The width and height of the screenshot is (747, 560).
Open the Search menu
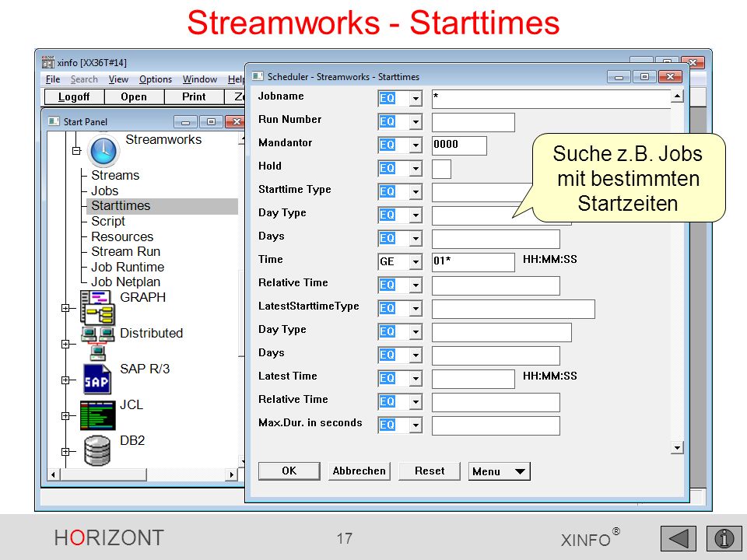(84, 79)
